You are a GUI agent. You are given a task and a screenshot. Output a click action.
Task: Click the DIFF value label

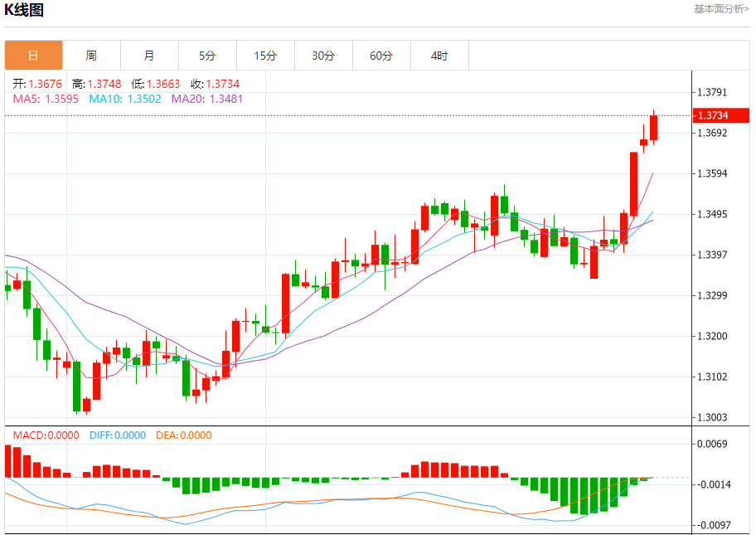(117, 435)
